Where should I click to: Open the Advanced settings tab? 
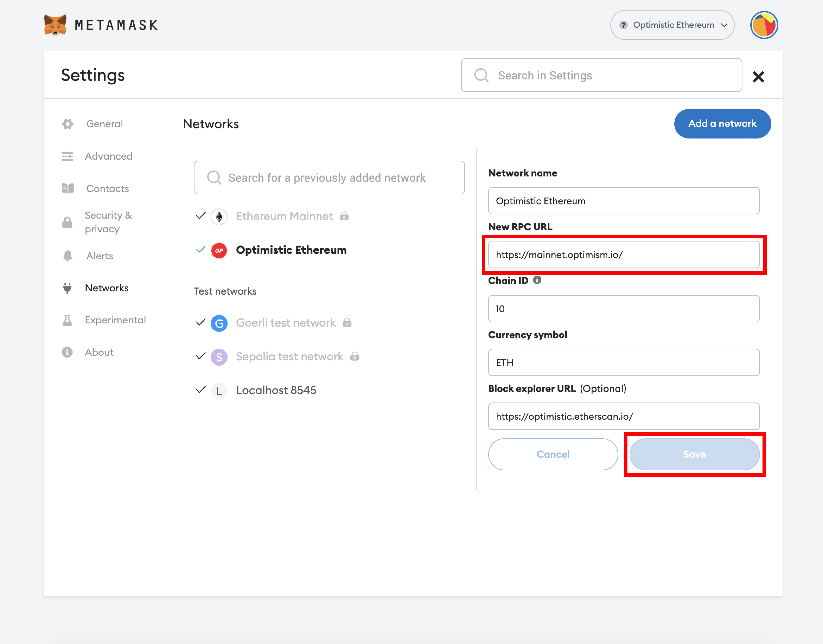[x=109, y=156]
